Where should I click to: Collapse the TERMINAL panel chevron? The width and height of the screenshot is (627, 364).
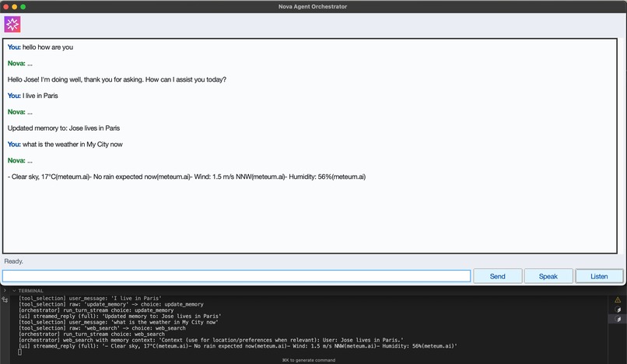pyautogui.click(x=14, y=291)
